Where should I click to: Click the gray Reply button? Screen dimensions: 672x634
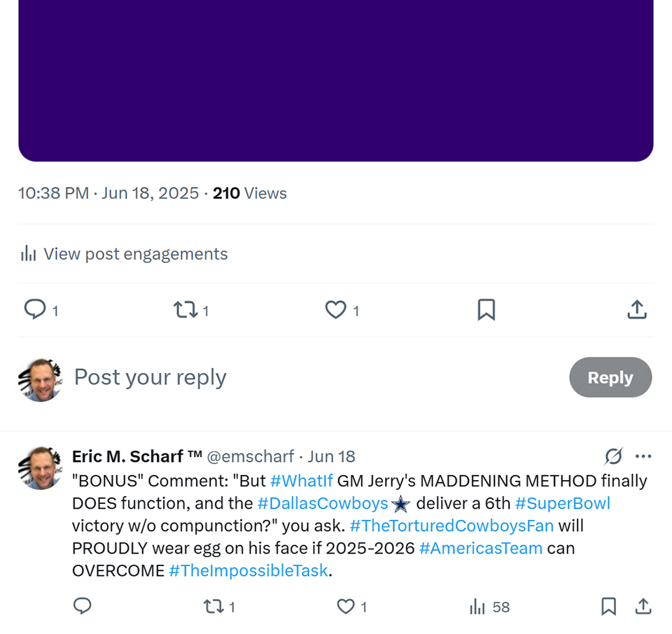coord(610,377)
